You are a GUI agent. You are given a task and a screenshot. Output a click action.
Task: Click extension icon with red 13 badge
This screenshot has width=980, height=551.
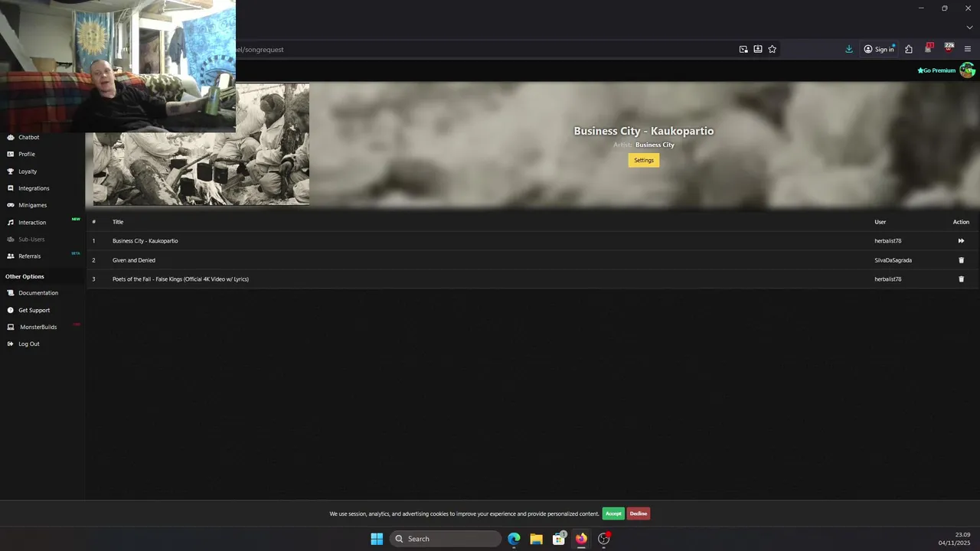click(x=929, y=48)
